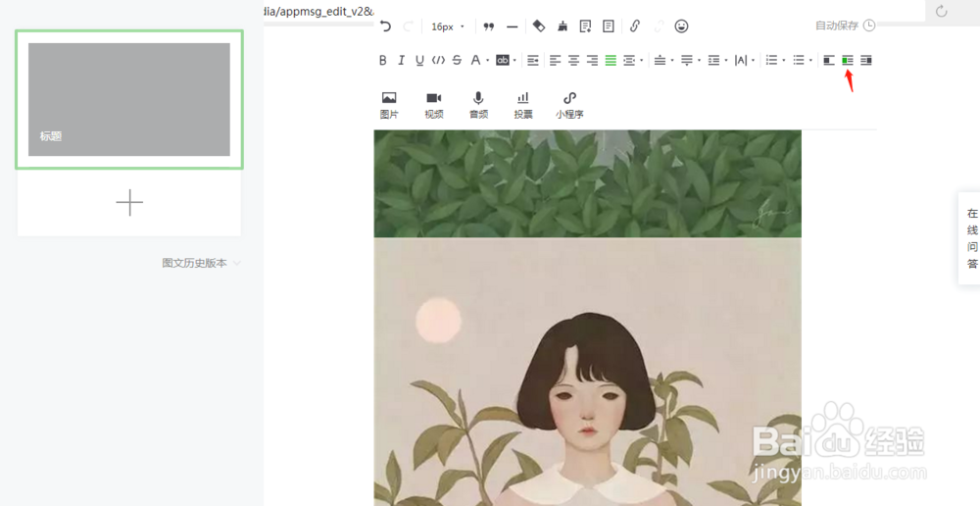Clear formatting with the eraser icon
This screenshot has height=506, width=980.
(539, 26)
